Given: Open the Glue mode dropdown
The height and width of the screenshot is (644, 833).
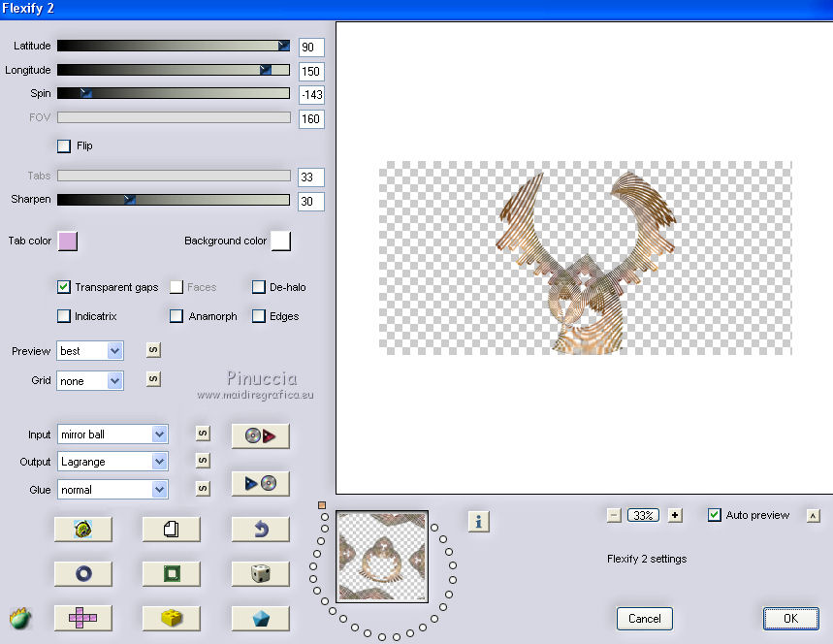Looking at the screenshot, I should pos(112,490).
